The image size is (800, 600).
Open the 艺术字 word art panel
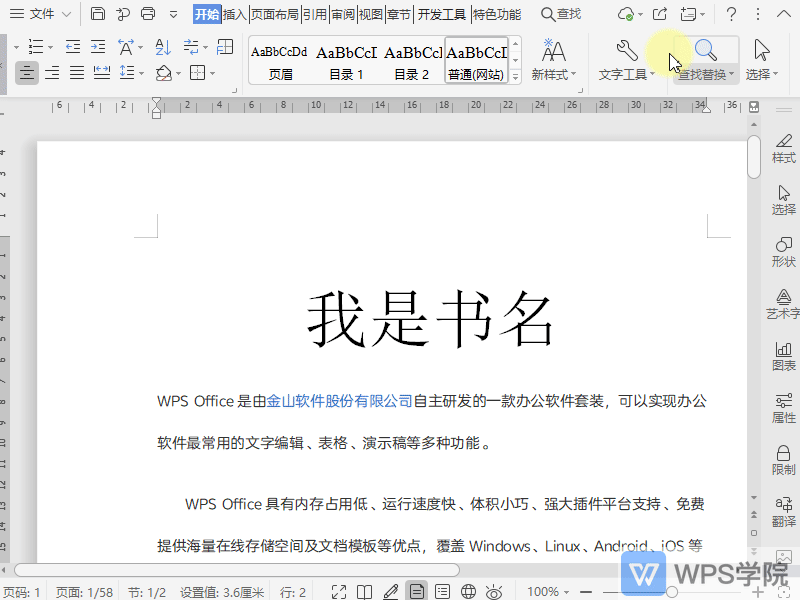click(784, 305)
